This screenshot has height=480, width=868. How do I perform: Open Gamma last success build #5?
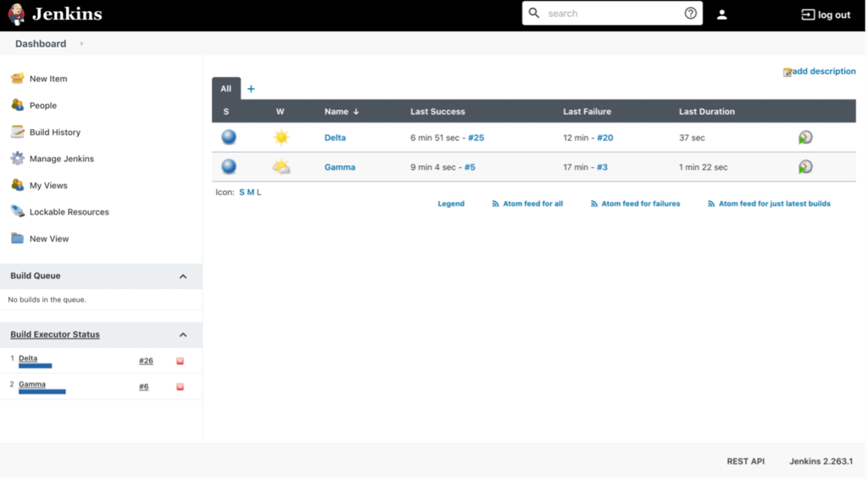pos(470,167)
